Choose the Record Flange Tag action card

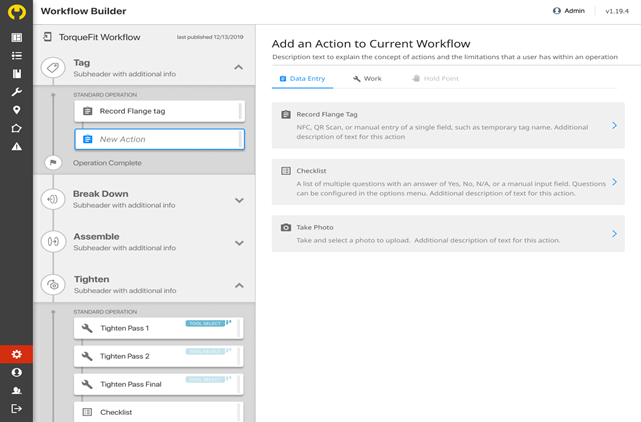[x=448, y=125]
